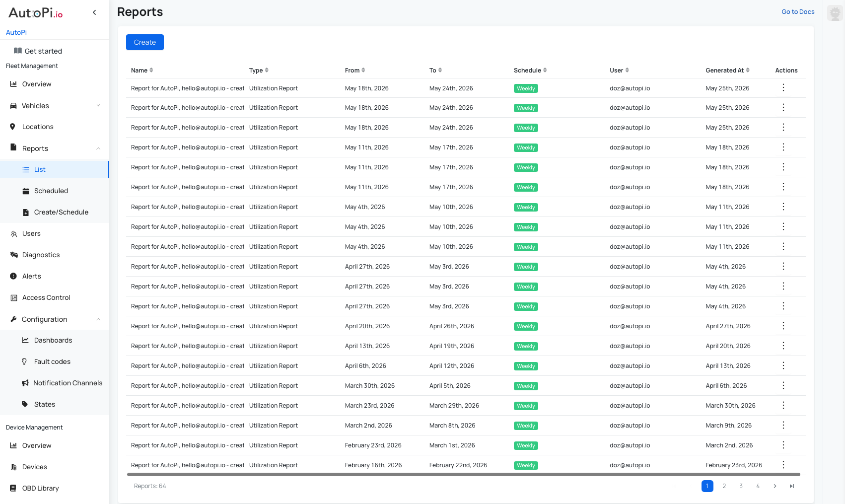845x504 pixels.
Task: Open the Go to Docs link
Action: (798, 11)
